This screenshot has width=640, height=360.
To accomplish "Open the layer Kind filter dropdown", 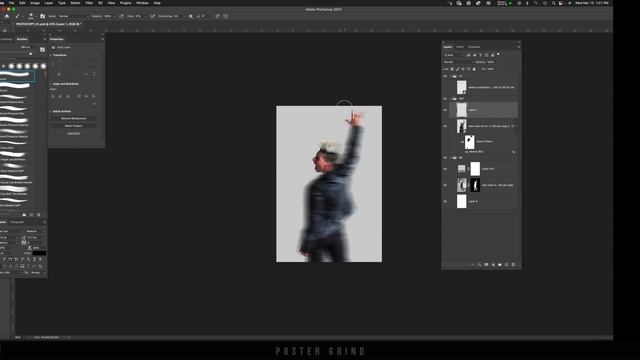I will point(454,55).
